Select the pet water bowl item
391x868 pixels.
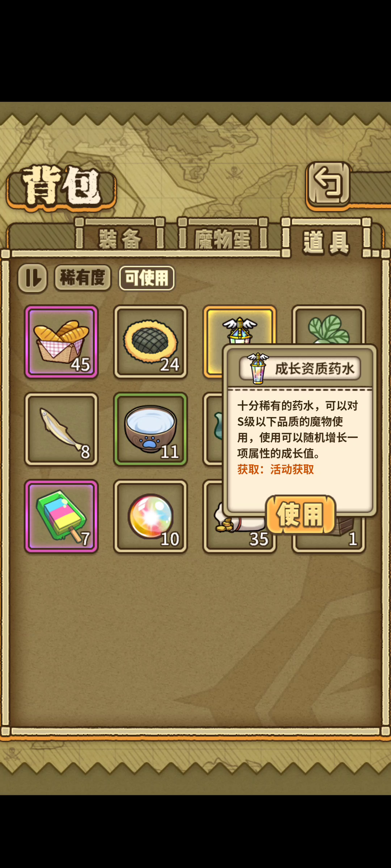click(150, 429)
